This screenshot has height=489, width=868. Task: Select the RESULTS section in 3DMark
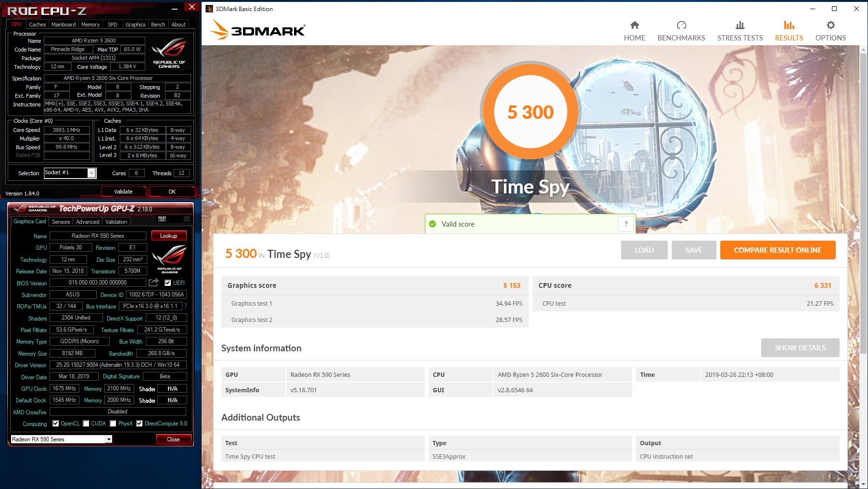point(789,31)
